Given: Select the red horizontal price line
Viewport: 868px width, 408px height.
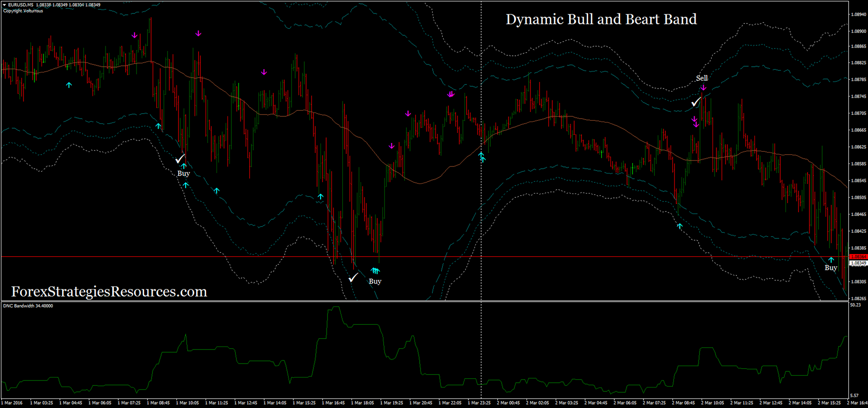Looking at the screenshot, I should coord(424,257).
